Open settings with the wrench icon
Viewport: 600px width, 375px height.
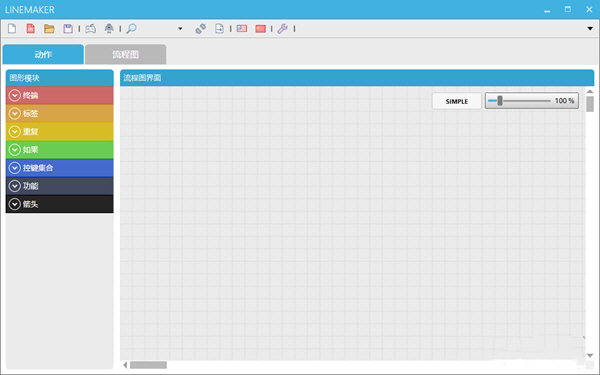tap(282, 29)
